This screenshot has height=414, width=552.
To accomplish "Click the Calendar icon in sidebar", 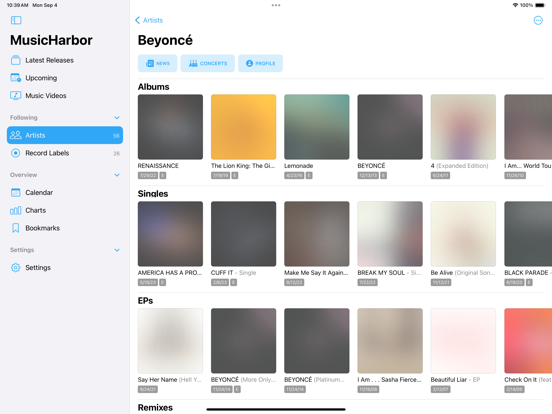I will pos(15,193).
